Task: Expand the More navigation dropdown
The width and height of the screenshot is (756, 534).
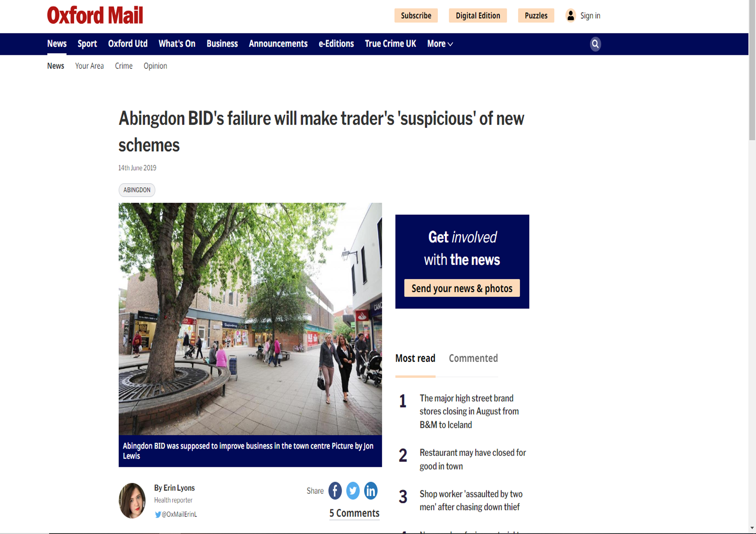Action: tap(440, 44)
